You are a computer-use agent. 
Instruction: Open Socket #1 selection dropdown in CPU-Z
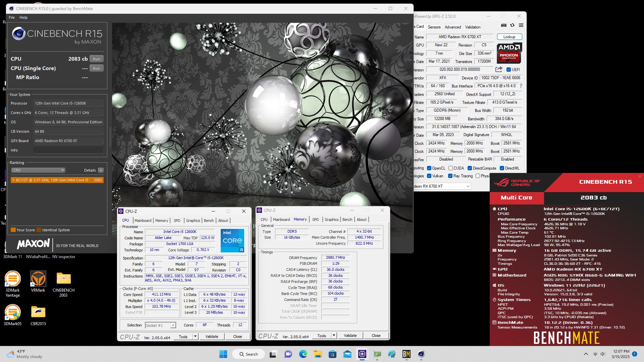(x=160, y=325)
